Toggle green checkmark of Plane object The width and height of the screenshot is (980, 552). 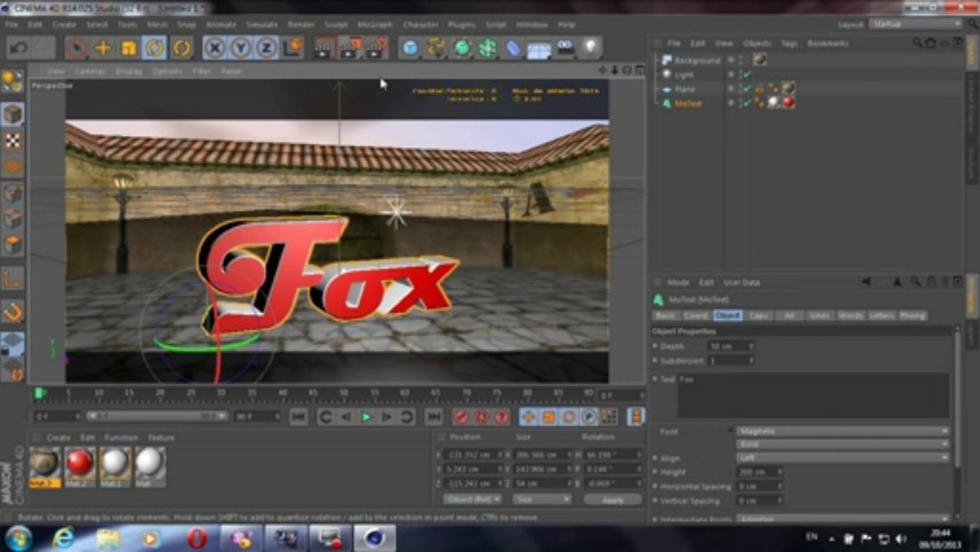tap(746, 89)
